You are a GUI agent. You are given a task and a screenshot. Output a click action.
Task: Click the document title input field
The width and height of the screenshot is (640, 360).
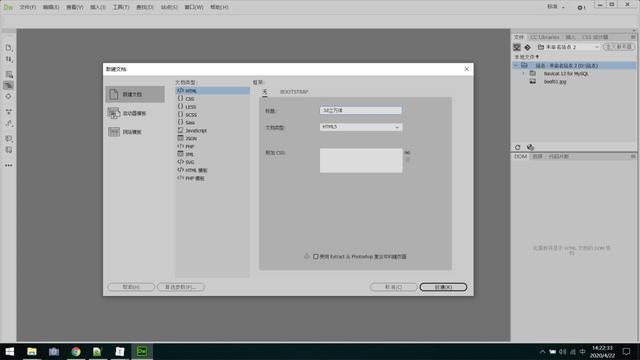pyautogui.click(x=361, y=111)
